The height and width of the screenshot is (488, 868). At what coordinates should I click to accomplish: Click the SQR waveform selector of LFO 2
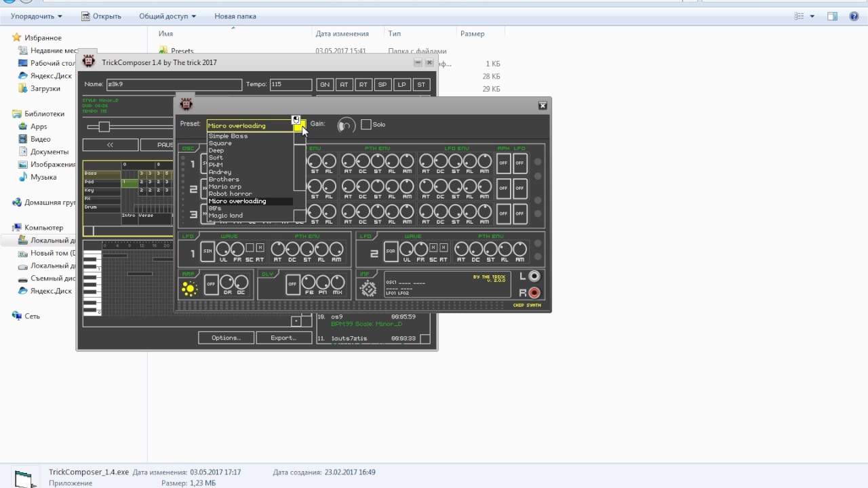click(x=391, y=251)
